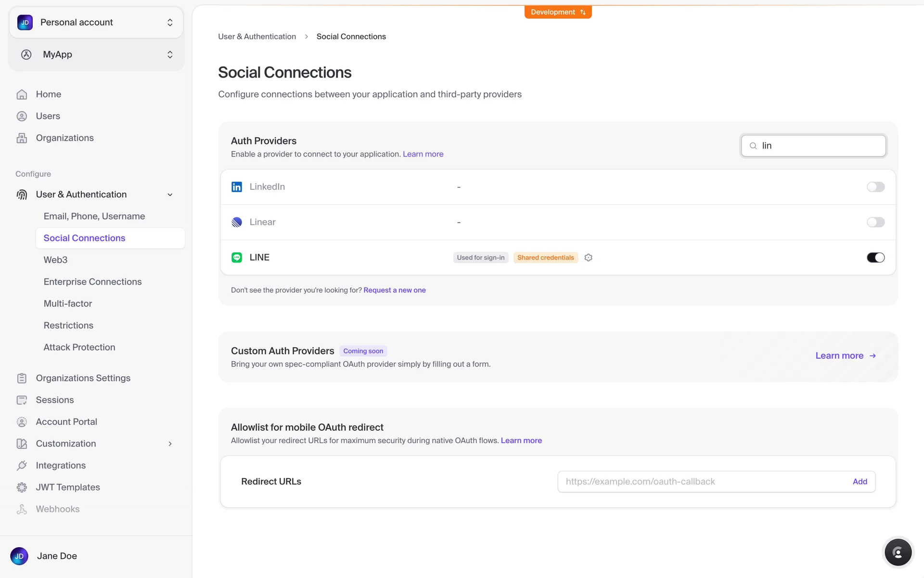Viewport: 924px width, 578px height.
Task: Open the support chat bubble icon
Action: coord(898,552)
